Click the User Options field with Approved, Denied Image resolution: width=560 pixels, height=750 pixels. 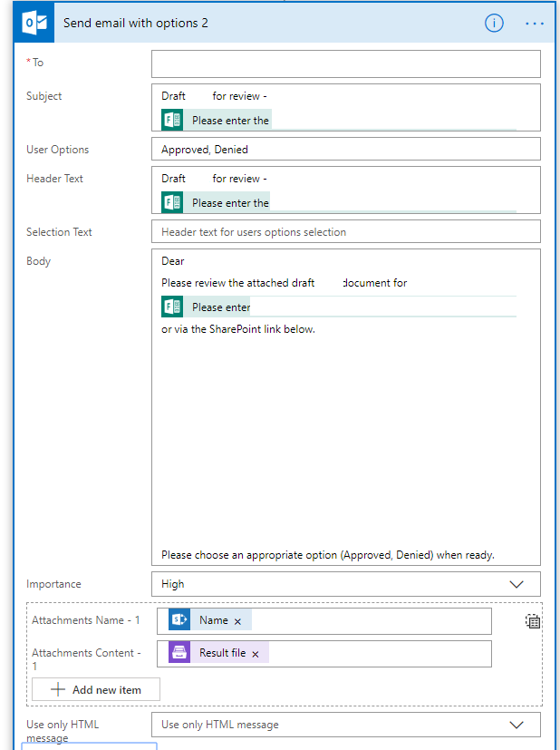[346, 150]
